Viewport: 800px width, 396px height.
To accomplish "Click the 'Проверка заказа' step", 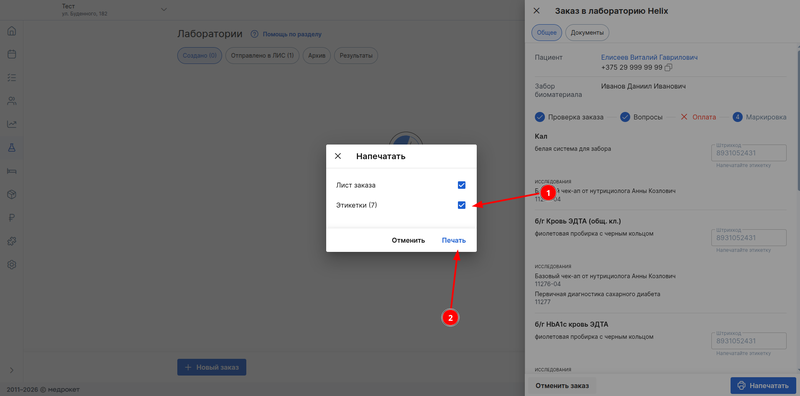I will coord(569,117).
